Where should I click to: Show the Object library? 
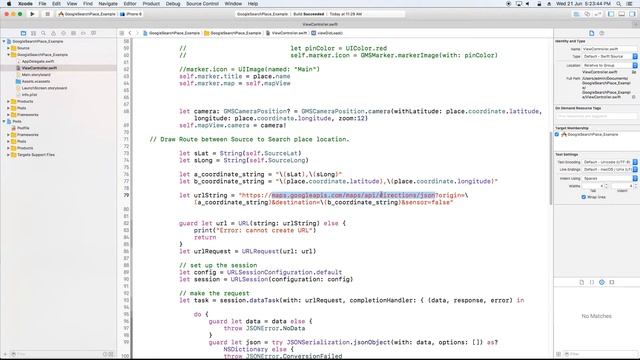[602, 282]
